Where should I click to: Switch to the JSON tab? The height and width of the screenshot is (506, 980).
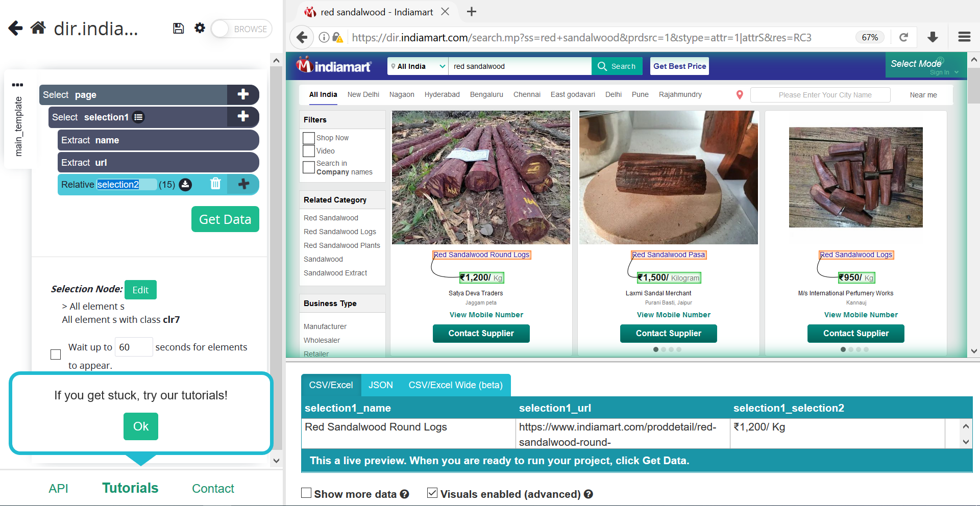tap(381, 385)
